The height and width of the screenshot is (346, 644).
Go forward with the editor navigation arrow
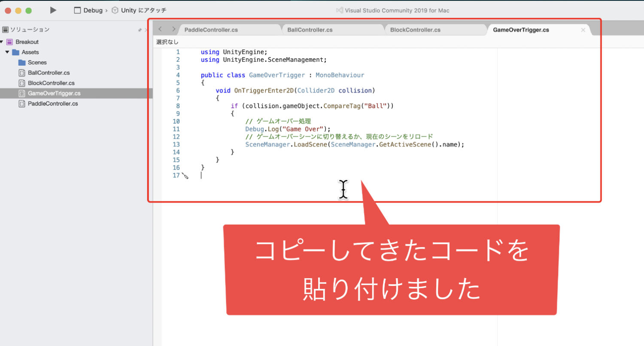173,29
